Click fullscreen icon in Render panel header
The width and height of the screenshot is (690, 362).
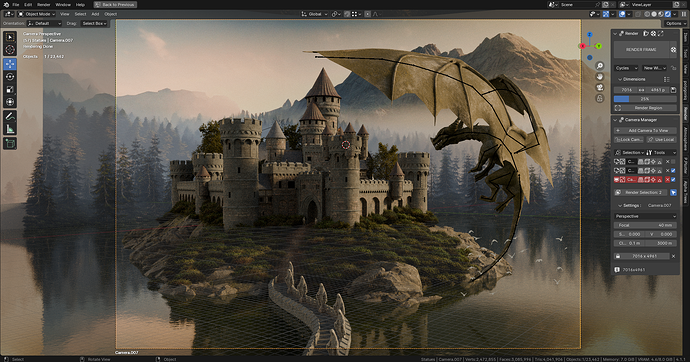661,33
